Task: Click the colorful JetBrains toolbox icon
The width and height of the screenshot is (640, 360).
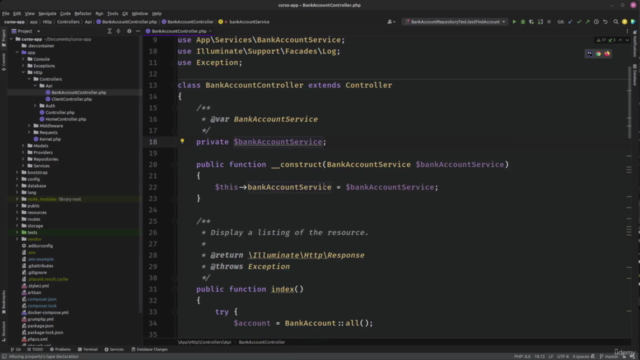Action: tap(633, 22)
